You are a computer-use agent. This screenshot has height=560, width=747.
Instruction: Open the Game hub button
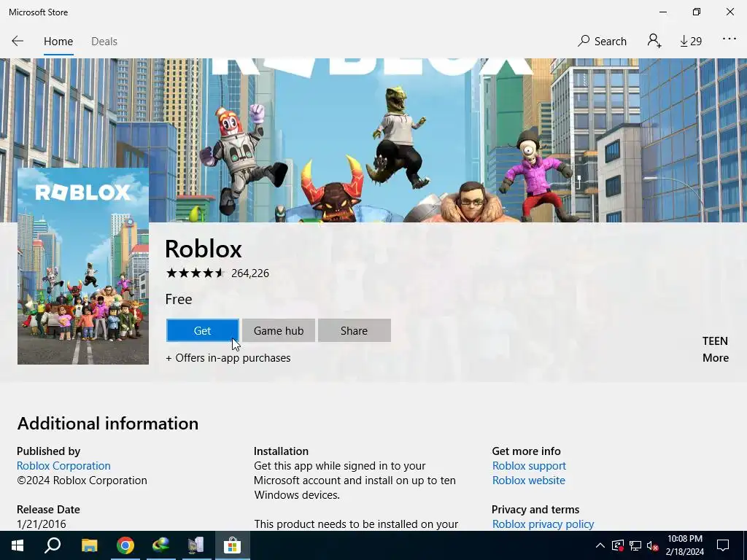[278, 330]
